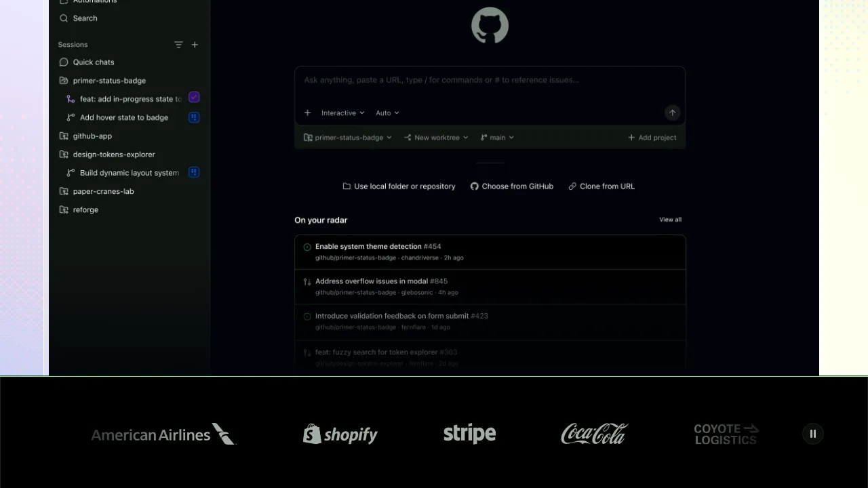The width and height of the screenshot is (868, 488).
Task: Click the American Airlines logo
Action: pyautogui.click(x=163, y=434)
